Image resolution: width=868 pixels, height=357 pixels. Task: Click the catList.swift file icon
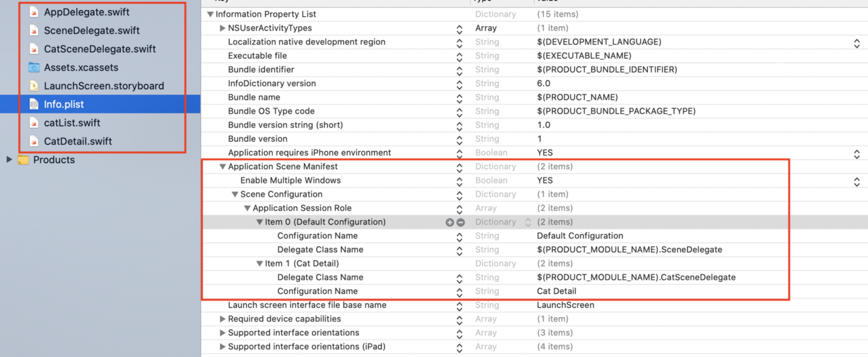[33, 123]
